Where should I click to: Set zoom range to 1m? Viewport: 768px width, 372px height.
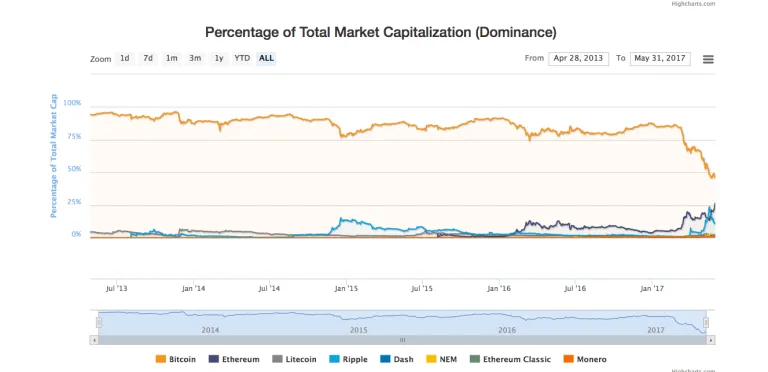pos(171,58)
